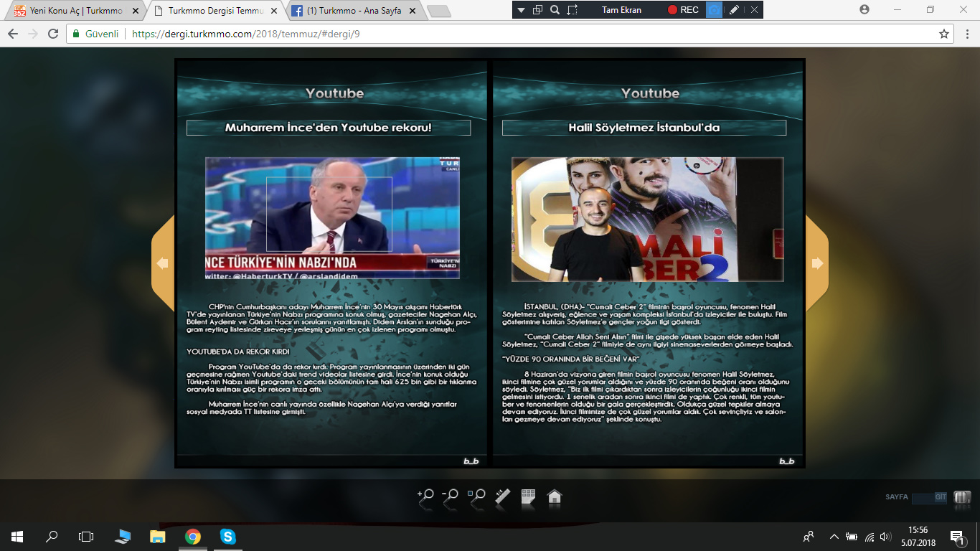Click the ruler-shaped pencil icon in magazine toolbar
Screen dimensions: 980x551
pos(502,497)
